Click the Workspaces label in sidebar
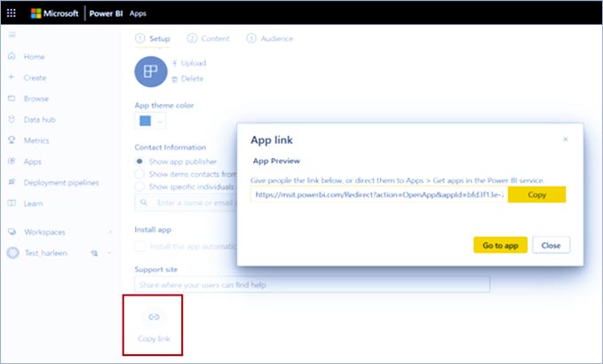 (44, 232)
